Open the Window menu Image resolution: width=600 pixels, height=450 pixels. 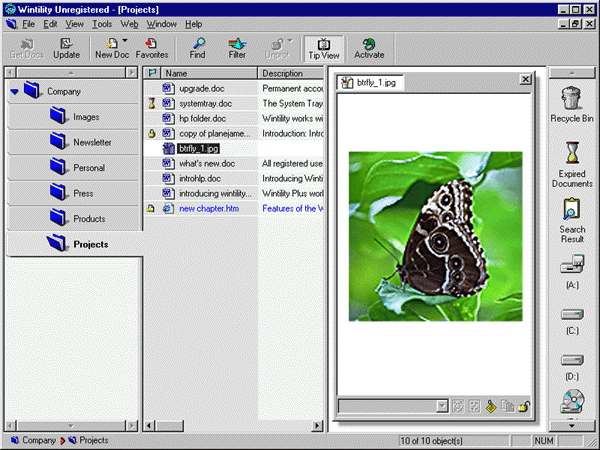(163, 23)
